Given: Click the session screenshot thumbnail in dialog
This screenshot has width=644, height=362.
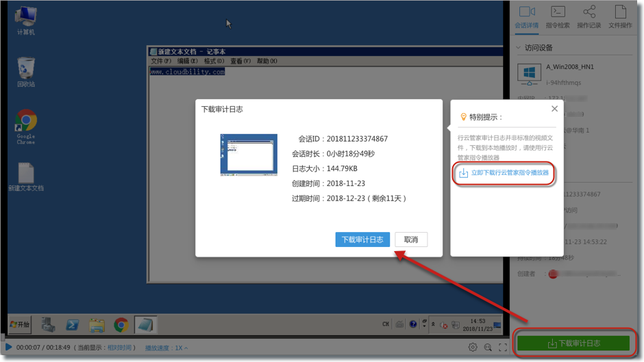Looking at the screenshot, I should pos(249,155).
